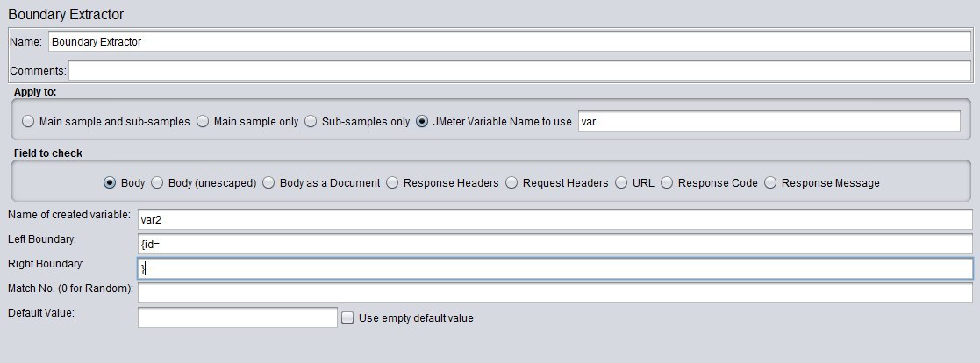Select Main sample only option
This screenshot has height=363, width=980.
tap(203, 122)
